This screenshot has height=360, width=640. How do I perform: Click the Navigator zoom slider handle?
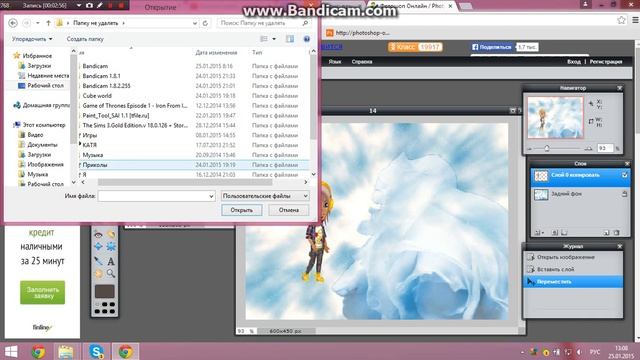[x=547, y=149]
